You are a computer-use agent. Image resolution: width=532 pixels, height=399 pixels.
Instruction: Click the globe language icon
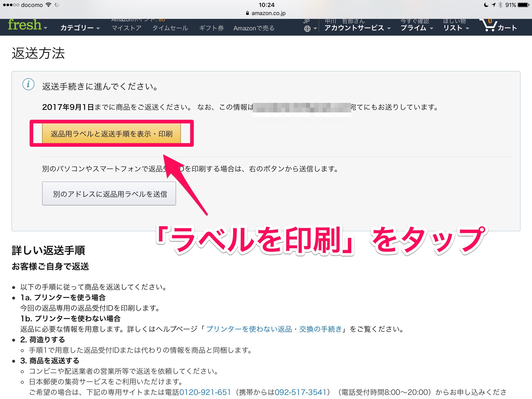coord(307,29)
